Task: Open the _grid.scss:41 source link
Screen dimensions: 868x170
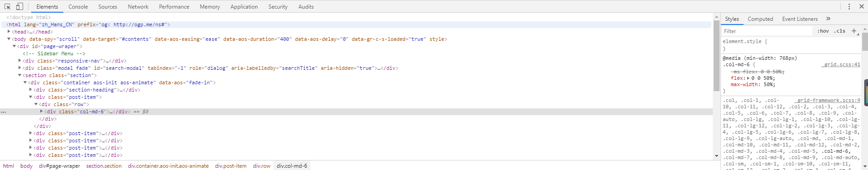Action: pyautogui.click(x=841, y=65)
